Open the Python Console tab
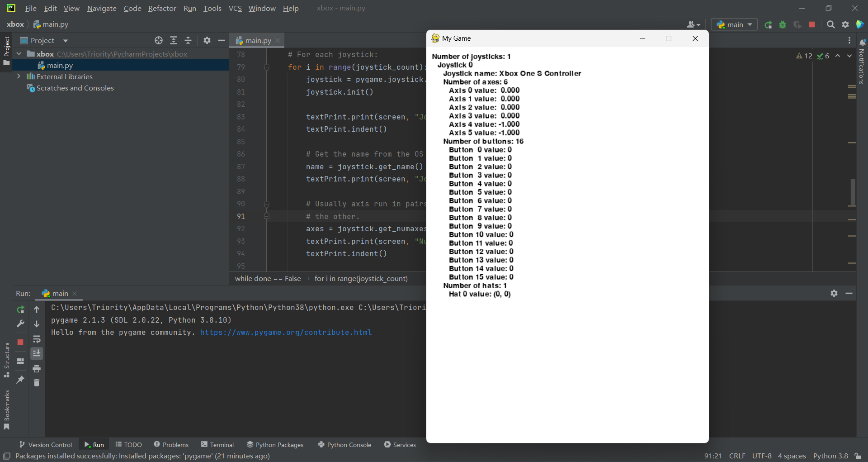The image size is (868, 462). coord(344,445)
